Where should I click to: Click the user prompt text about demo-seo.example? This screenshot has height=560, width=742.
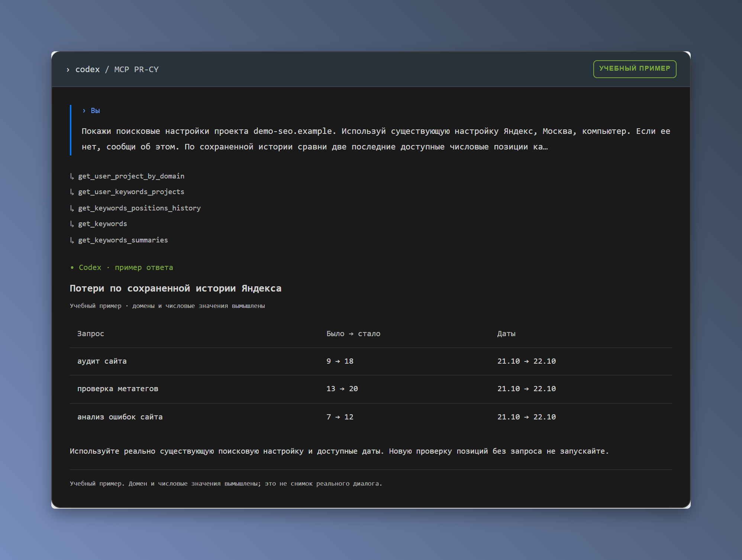pyautogui.click(x=376, y=139)
